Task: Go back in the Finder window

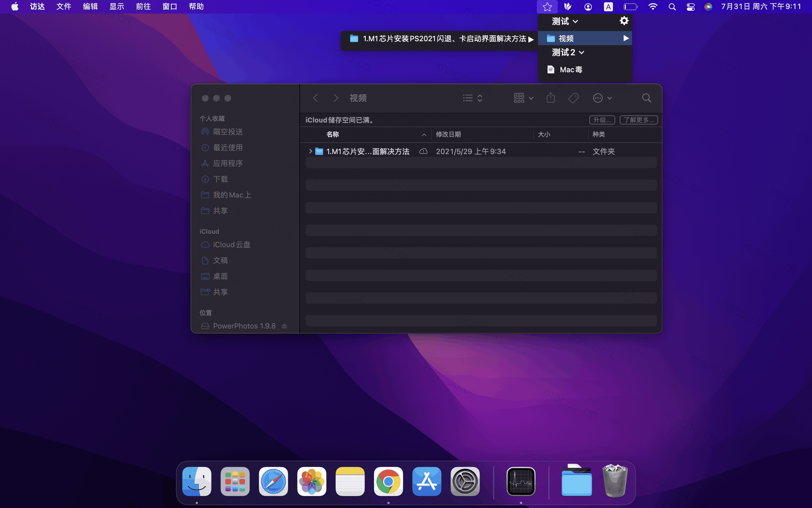Action: (x=315, y=98)
